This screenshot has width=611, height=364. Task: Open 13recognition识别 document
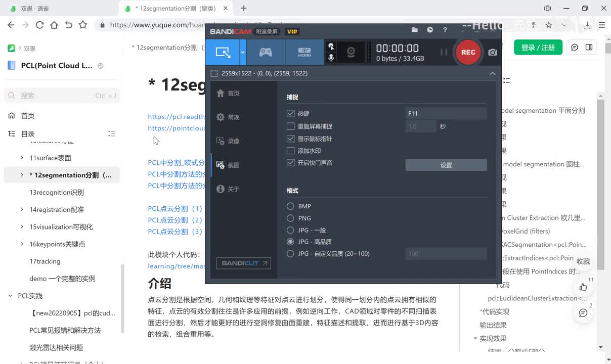point(57,192)
